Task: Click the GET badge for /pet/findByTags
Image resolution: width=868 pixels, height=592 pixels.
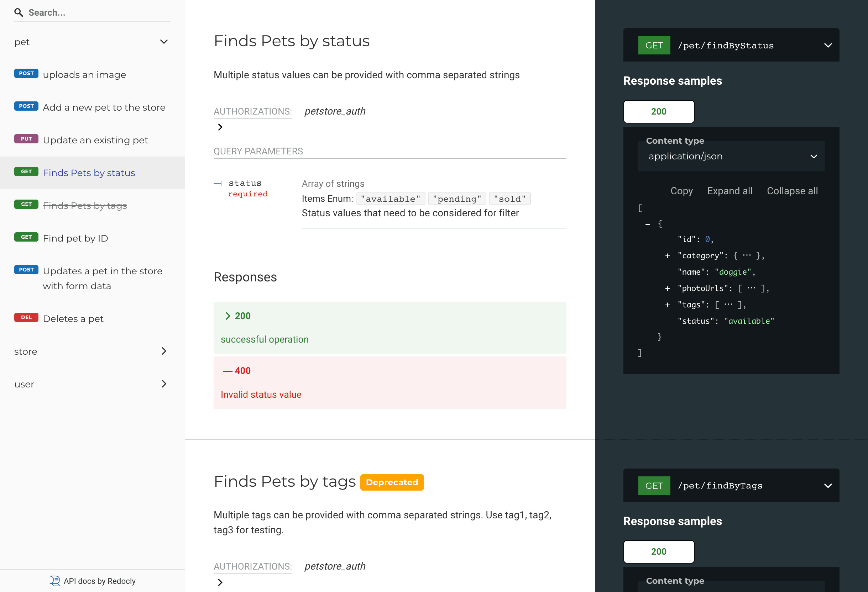Action: pos(654,486)
